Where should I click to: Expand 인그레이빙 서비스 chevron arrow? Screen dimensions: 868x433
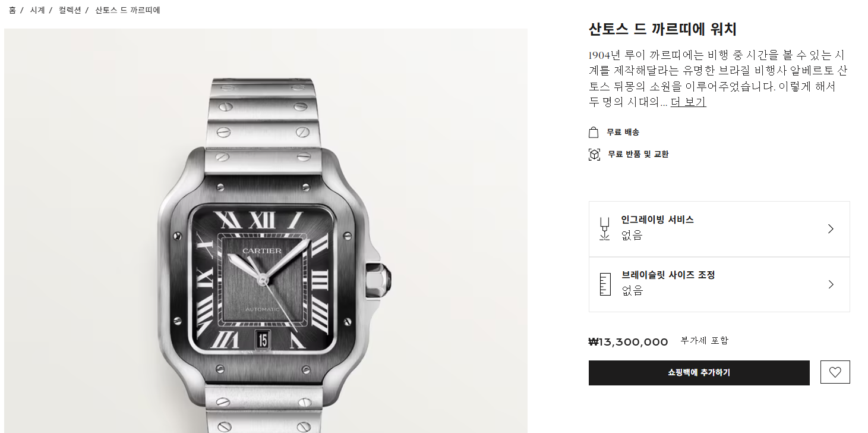click(831, 229)
